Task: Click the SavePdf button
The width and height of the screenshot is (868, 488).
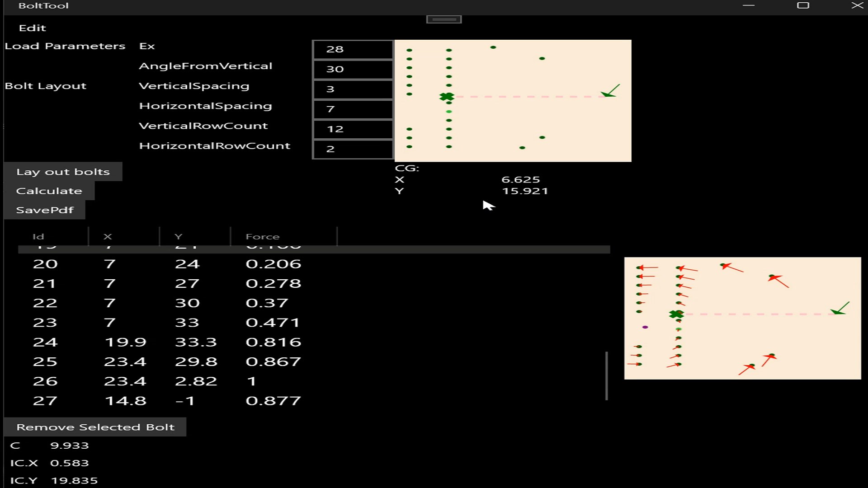Action: click(x=45, y=210)
